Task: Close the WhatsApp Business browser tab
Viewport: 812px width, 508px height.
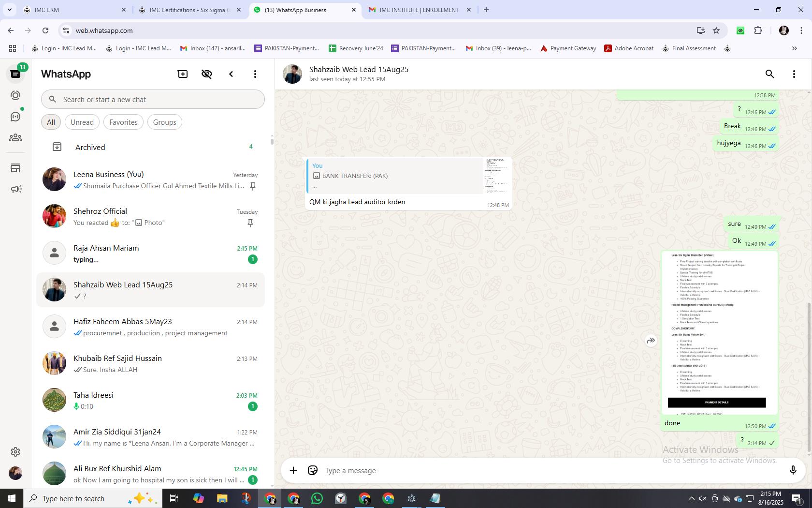Action: tap(353, 10)
